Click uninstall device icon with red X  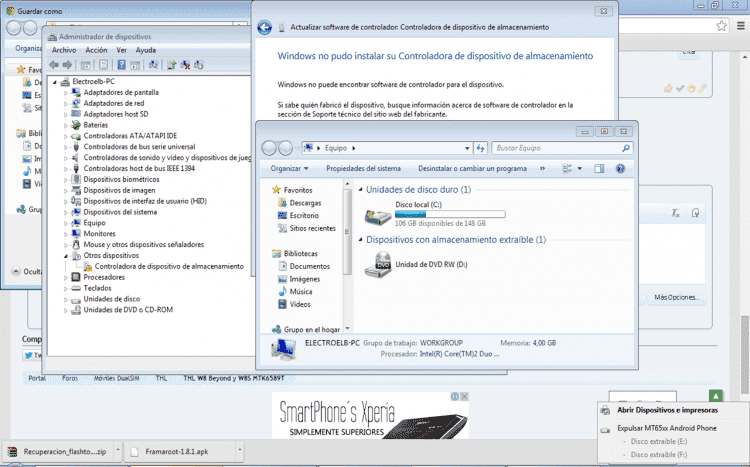pos(185,65)
